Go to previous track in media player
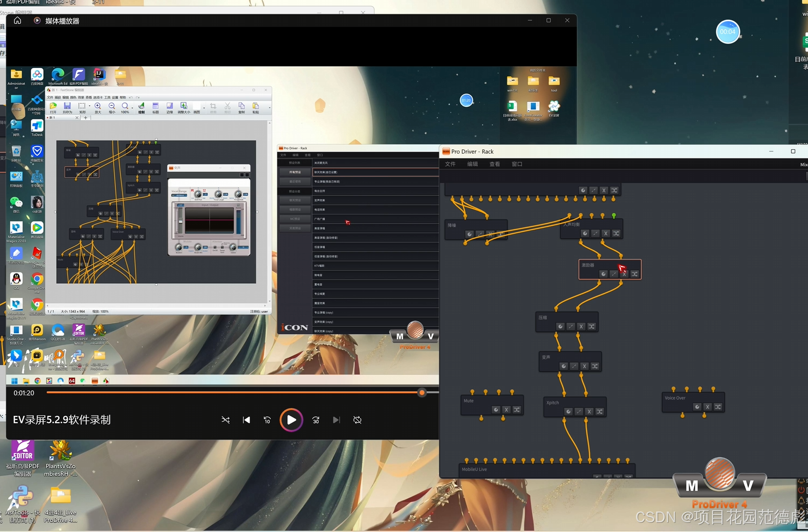The image size is (808, 532). point(246,420)
